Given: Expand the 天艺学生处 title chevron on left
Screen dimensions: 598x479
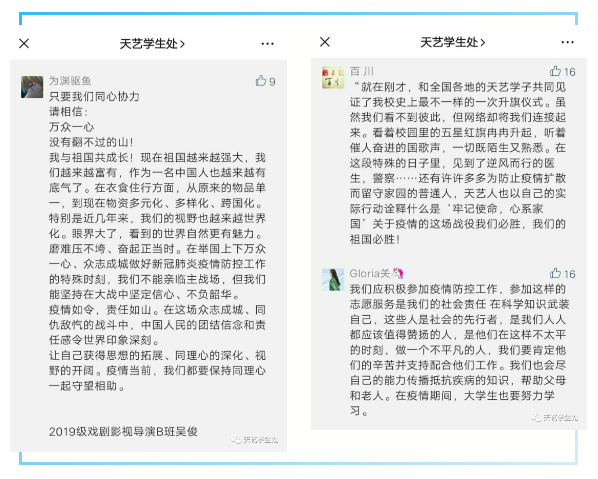Looking at the screenshot, I should click(x=183, y=44).
